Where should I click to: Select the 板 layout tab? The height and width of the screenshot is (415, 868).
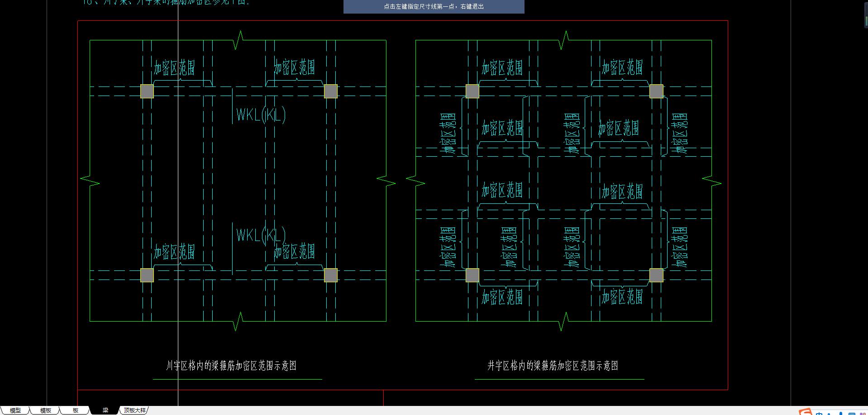pyautogui.click(x=76, y=410)
